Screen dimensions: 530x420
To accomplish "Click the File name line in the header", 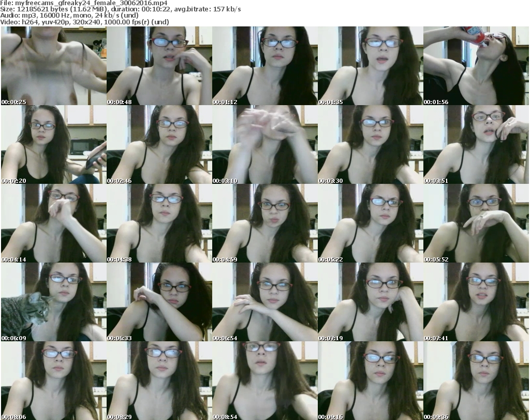I will pyautogui.click(x=83, y=3).
